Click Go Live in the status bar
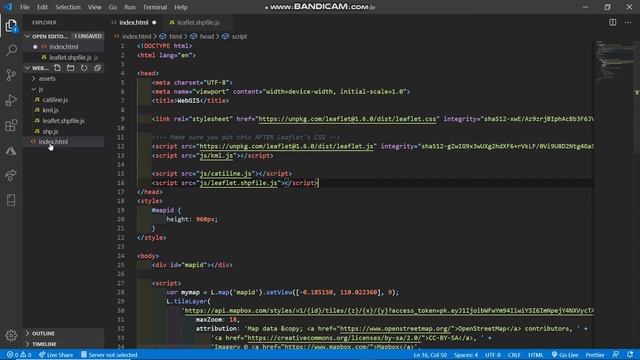 click(565, 355)
